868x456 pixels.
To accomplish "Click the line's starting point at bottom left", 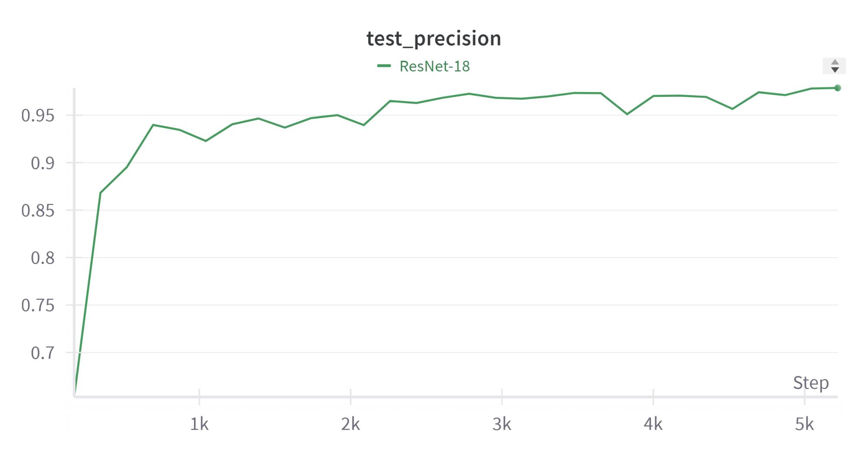I will (x=76, y=393).
